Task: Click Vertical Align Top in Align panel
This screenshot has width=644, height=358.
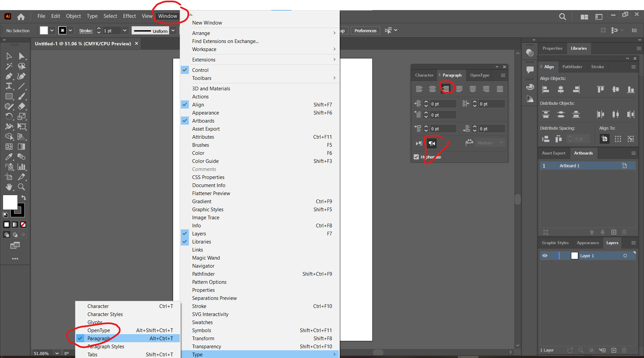Action: (x=600, y=89)
